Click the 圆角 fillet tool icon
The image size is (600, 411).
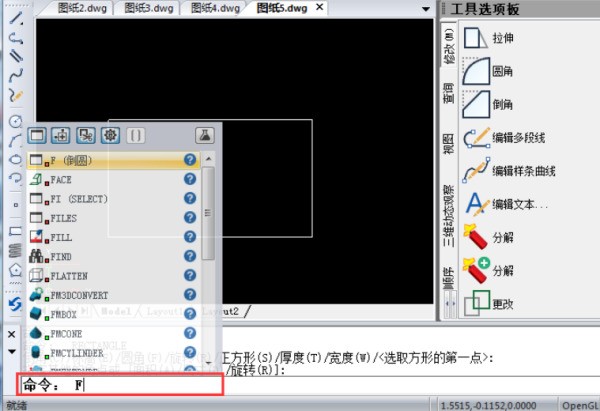coord(476,71)
